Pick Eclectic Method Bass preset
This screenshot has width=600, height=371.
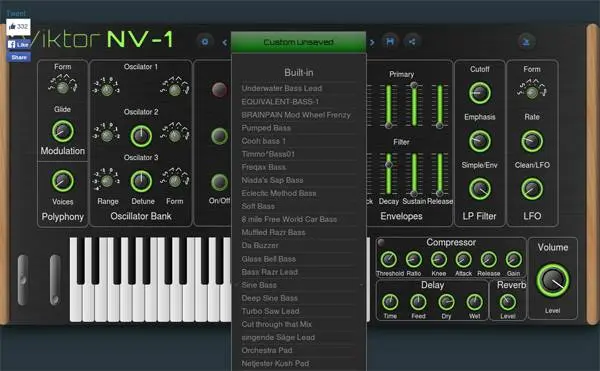pyautogui.click(x=298, y=193)
